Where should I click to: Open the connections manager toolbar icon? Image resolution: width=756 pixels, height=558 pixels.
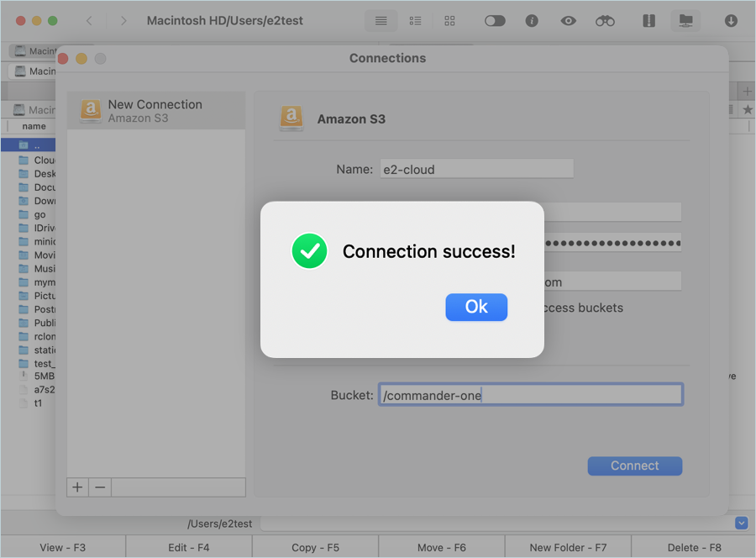coord(685,21)
